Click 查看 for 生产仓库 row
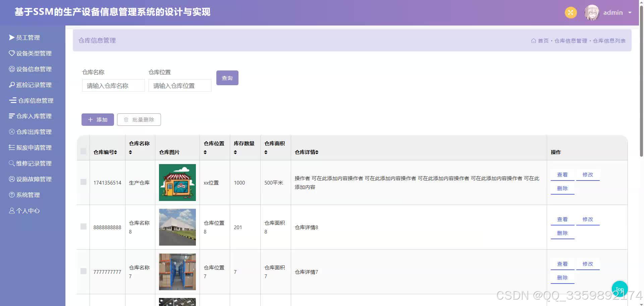This screenshot has width=644, height=306. click(562, 174)
